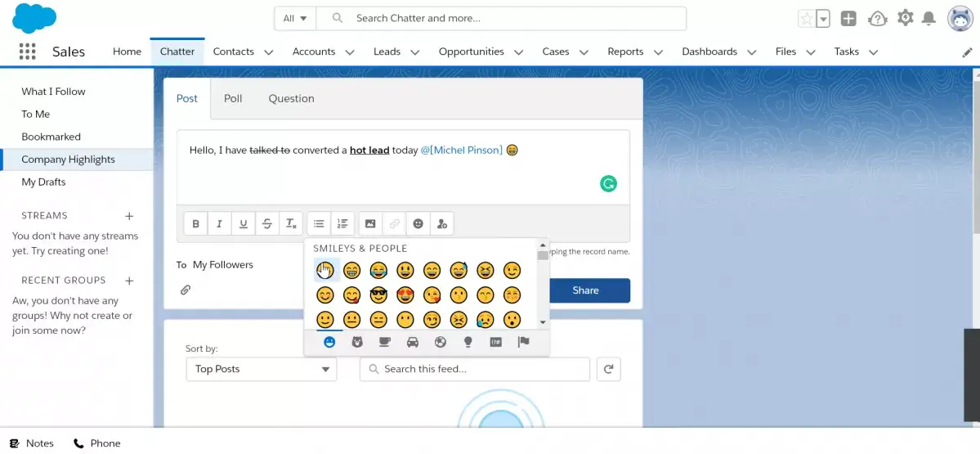Viewport: 980px width, 454px height.
Task: Insert the heart eyes emoji
Action: [405, 295]
